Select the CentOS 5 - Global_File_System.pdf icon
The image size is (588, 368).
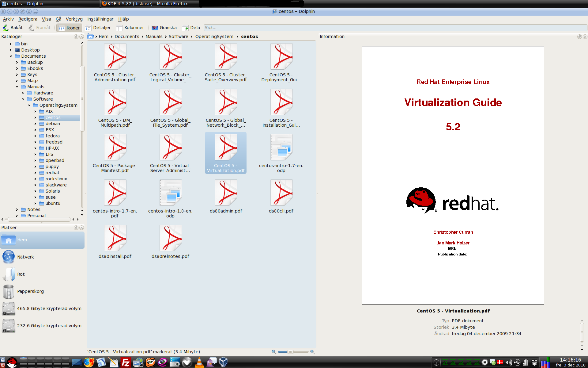[x=170, y=102]
